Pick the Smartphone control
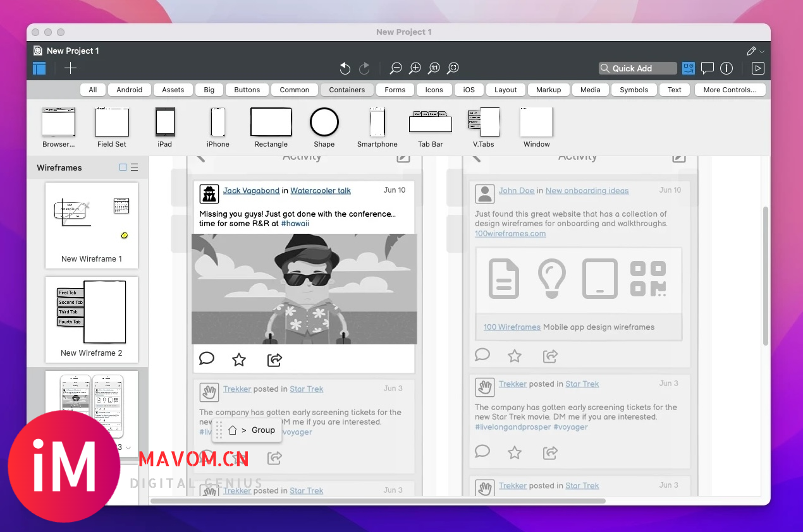 point(377,128)
